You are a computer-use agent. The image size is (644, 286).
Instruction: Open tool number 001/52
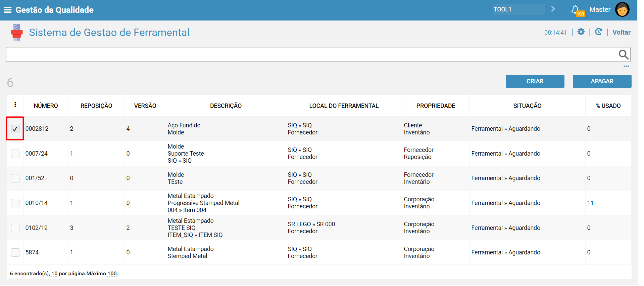[x=35, y=178]
